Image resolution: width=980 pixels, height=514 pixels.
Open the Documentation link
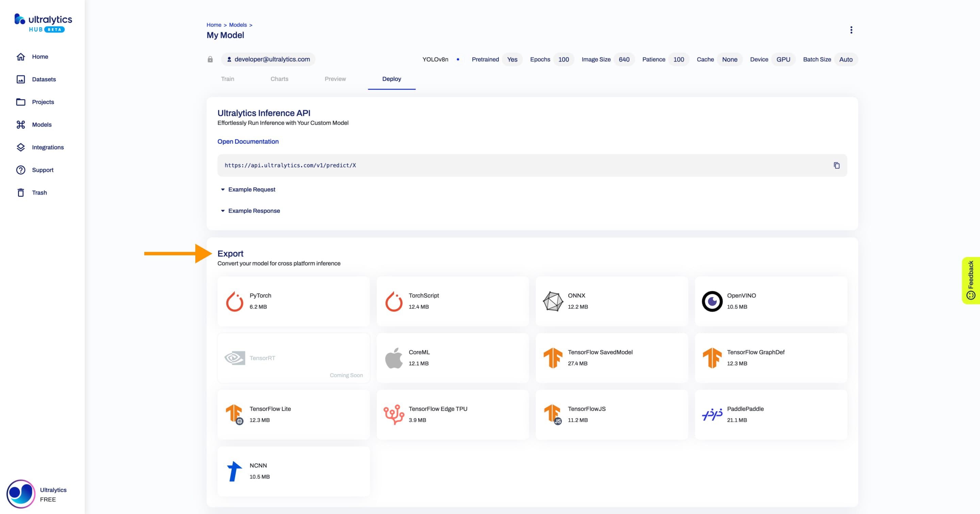point(248,141)
